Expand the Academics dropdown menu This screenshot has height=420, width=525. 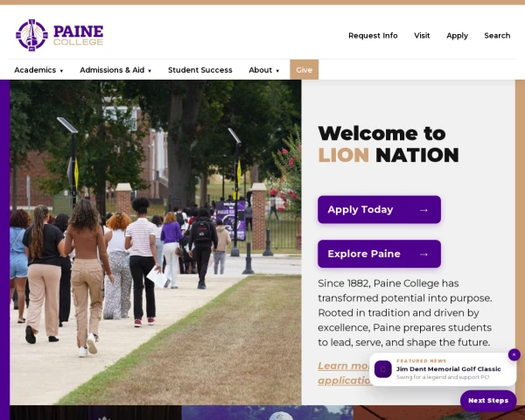tap(38, 70)
